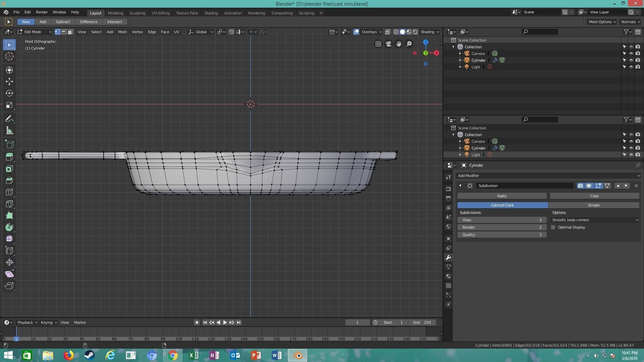644x362 pixels.
Task: Open the Modifiers properties tab
Action: click(x=448, y=257)
